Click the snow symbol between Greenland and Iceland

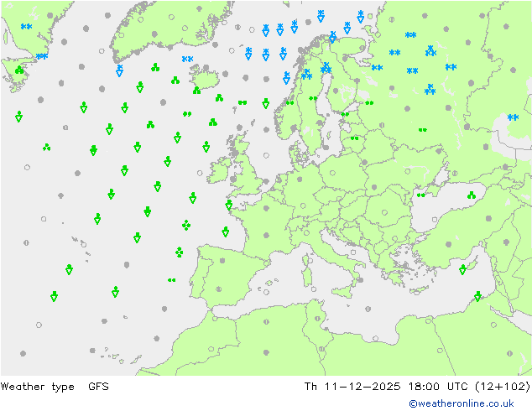pyautogui.click(x=187, y=59)
